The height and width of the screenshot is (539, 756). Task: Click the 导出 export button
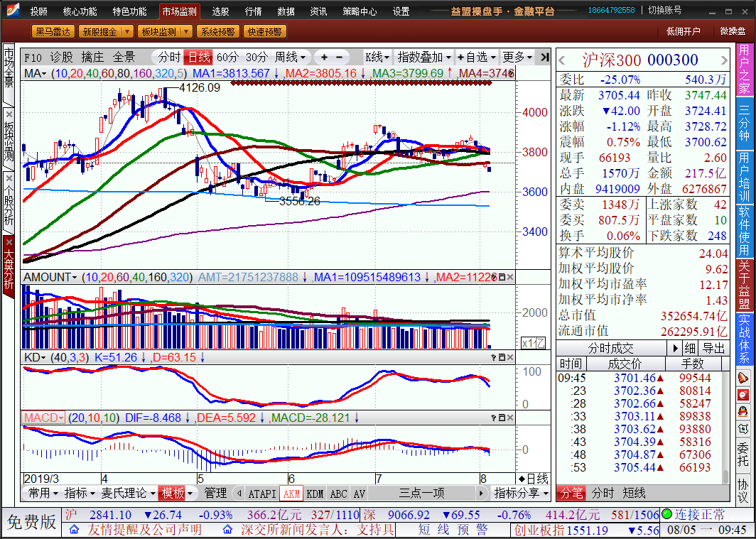pyautogui.click(x=713, y=348)
